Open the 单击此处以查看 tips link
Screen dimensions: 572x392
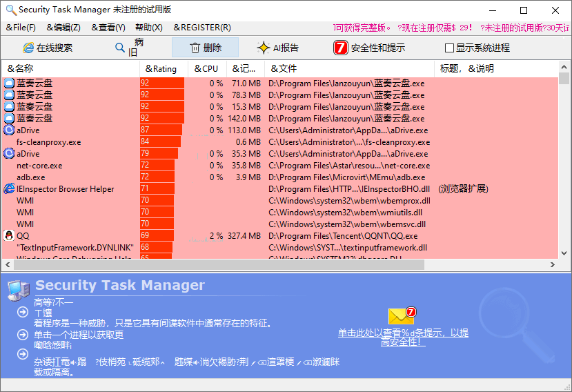403,337
